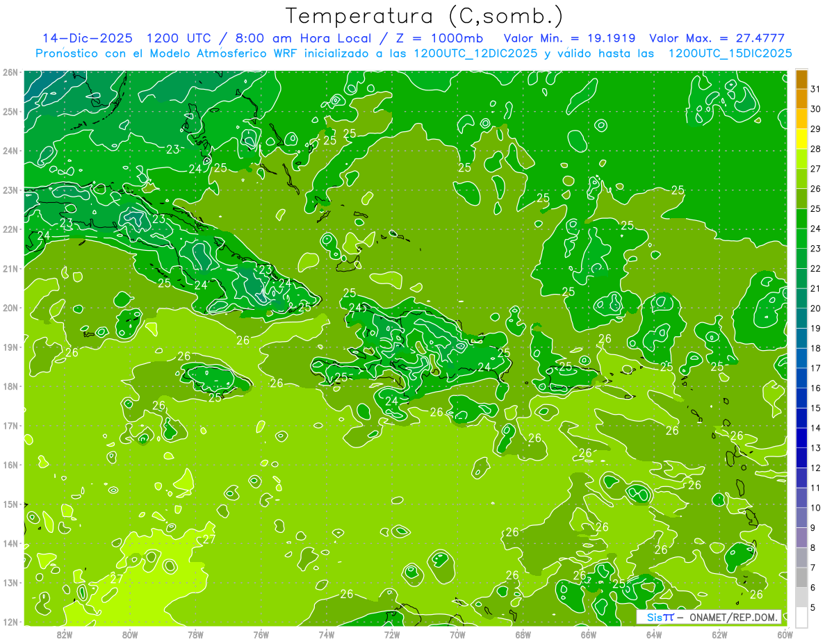This screenshot has width=834, height=644.
Task: Click the 11 label on color scale
Action: click(815, 488)
